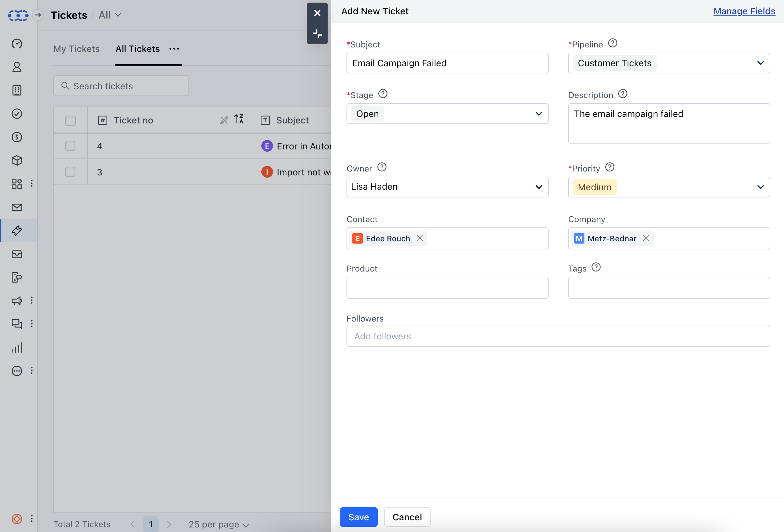784x532 pixels.
Task: Open the dashboard gauge icon in sidebar
Action: [x=17, y=44]
